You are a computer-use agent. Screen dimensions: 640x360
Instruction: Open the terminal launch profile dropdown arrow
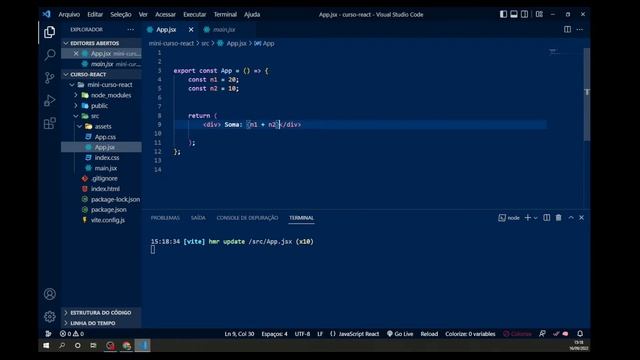click(536, 218)
